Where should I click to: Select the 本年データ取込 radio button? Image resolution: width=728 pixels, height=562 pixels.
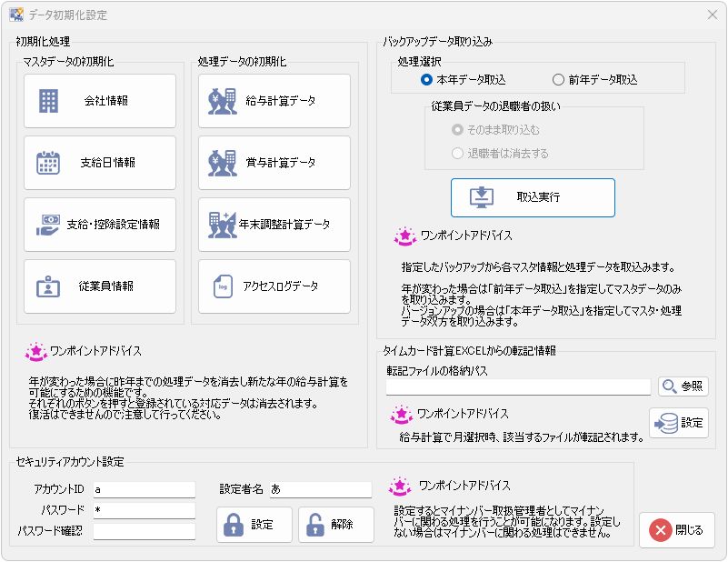tap(427, 80)
